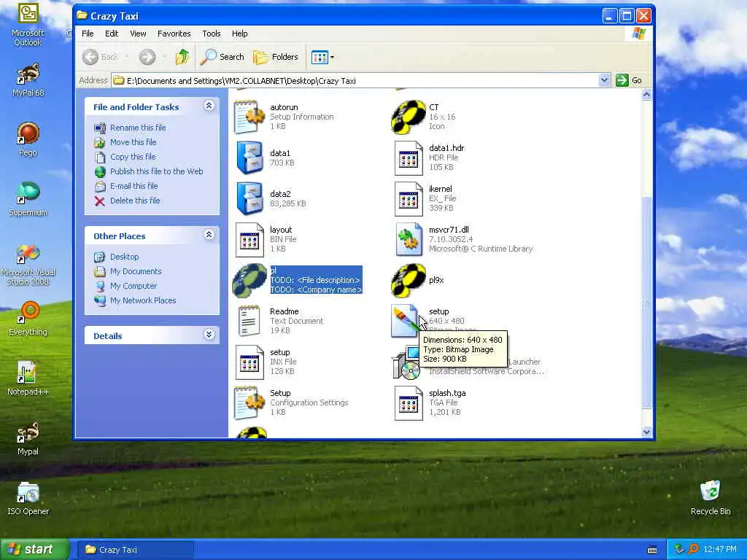Click the on-screen keyboard tray icon
Viewport: 747px width, 560px height.
tap(652, 550)
